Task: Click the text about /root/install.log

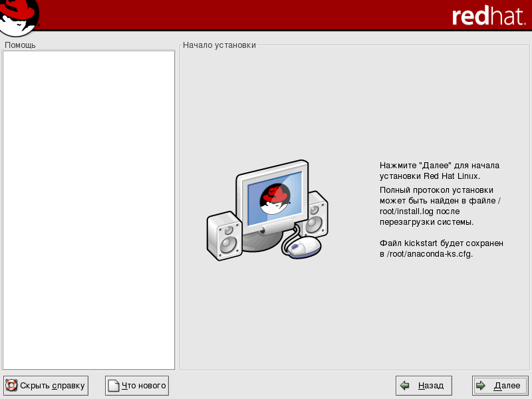Action: (x=441, y=206)
